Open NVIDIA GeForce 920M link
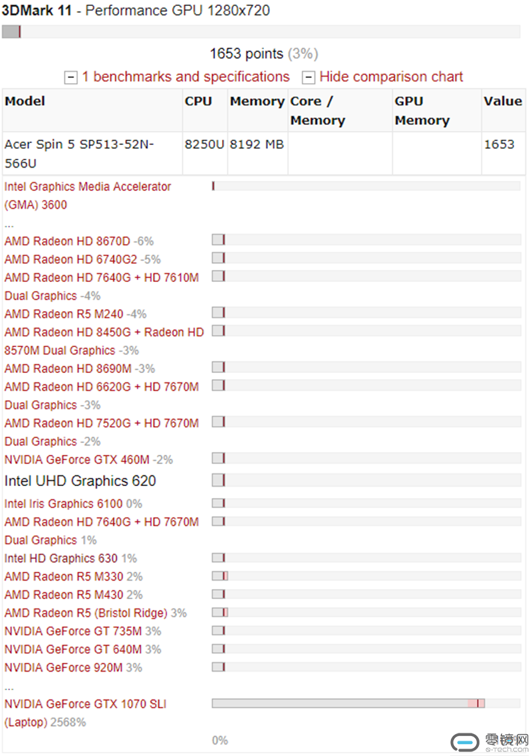532x756 pixels. point(63,668)
